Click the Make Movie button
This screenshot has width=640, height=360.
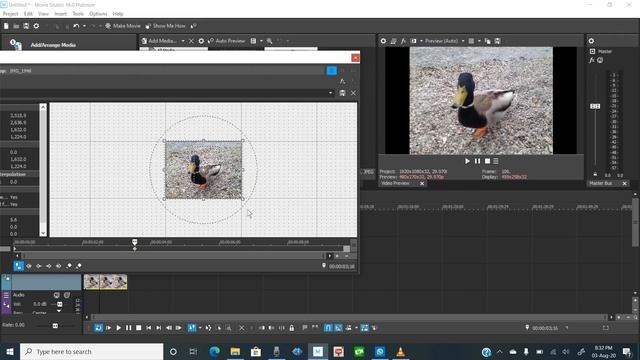point(122,26)
